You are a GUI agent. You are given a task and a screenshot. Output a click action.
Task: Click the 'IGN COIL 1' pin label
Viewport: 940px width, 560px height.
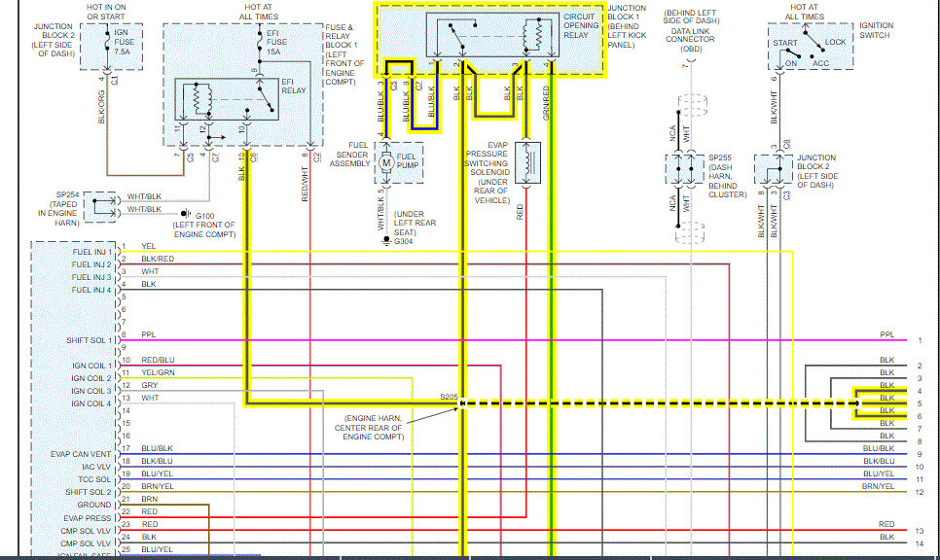[x=91, y=366]
